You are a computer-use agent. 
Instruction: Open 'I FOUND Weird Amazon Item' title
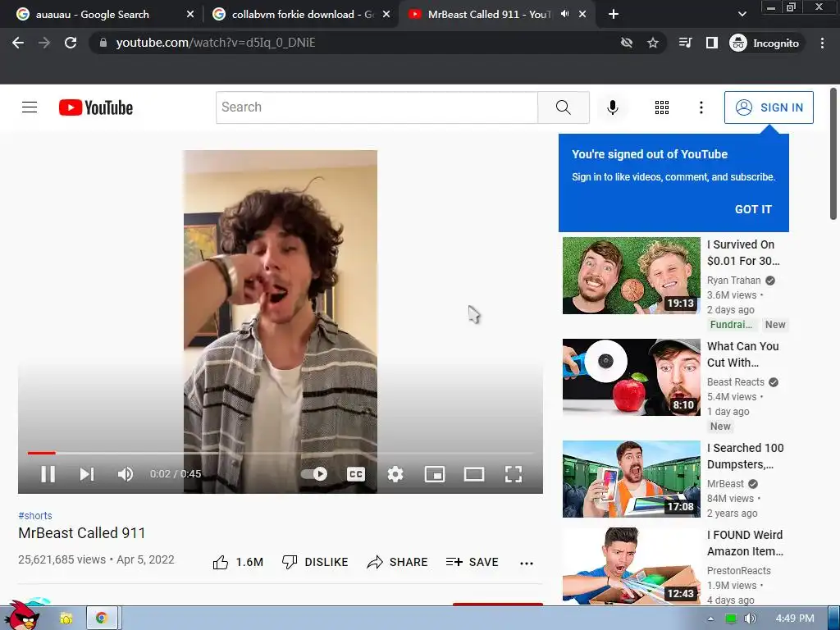(745, 543)
